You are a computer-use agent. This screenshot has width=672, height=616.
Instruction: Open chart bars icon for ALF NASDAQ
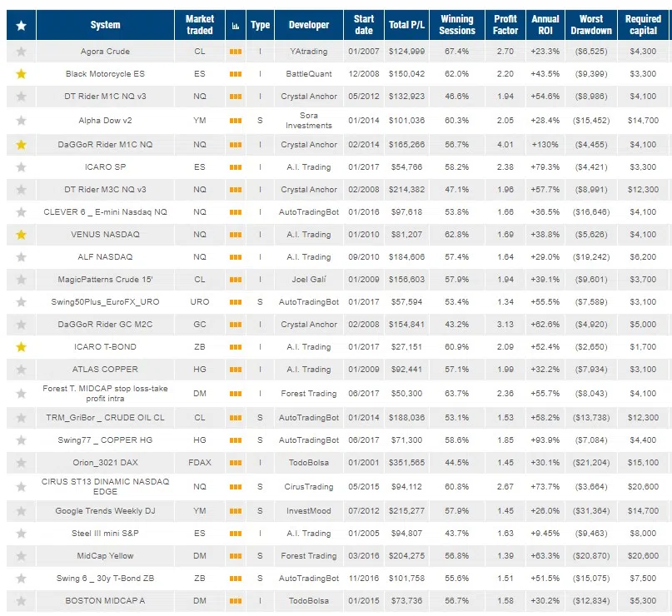236,257
